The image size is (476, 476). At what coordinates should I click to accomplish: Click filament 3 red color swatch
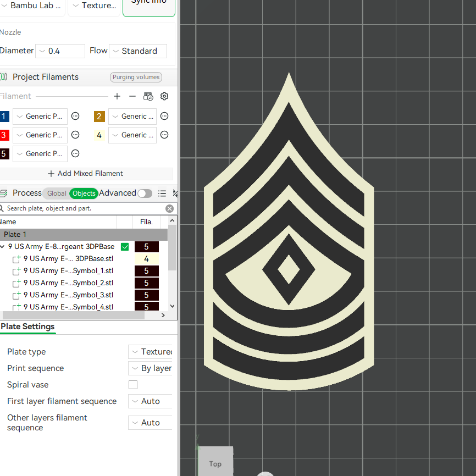tap(4, 135)
